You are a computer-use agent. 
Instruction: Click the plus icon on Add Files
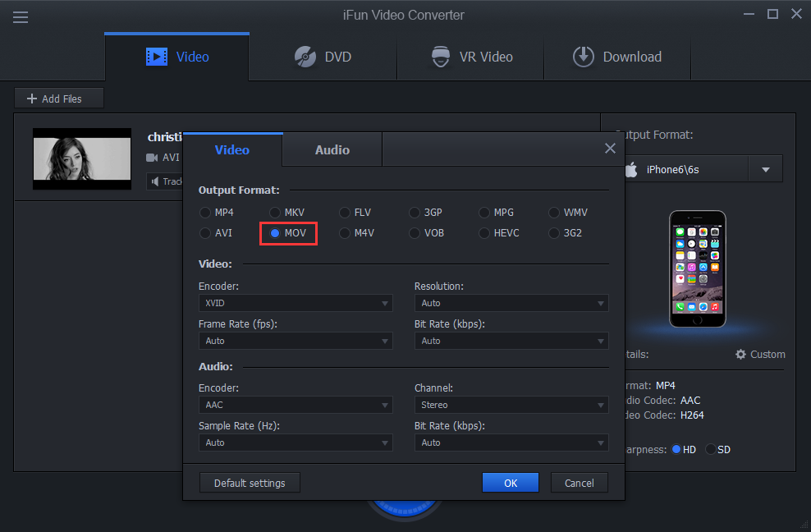31,99
